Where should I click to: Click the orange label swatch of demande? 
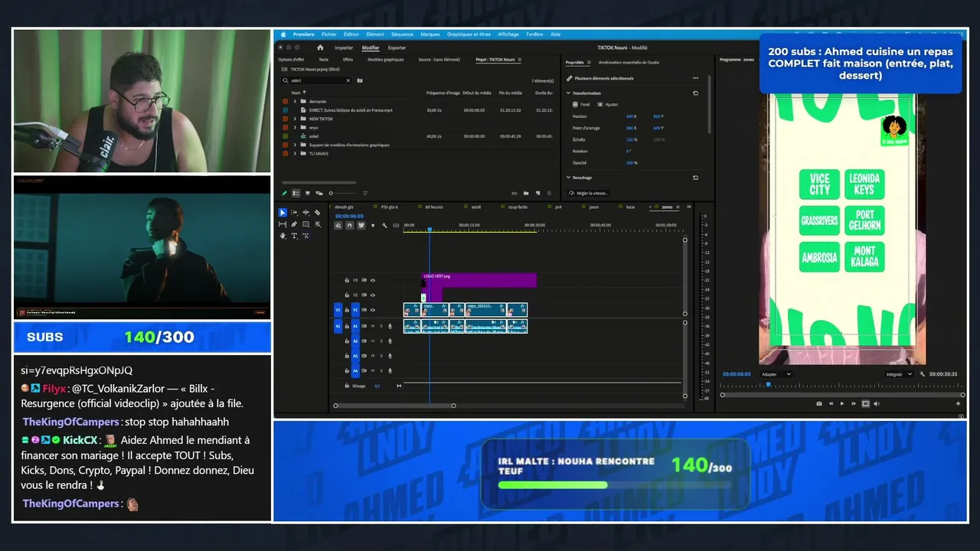click(x=286, y=101)
